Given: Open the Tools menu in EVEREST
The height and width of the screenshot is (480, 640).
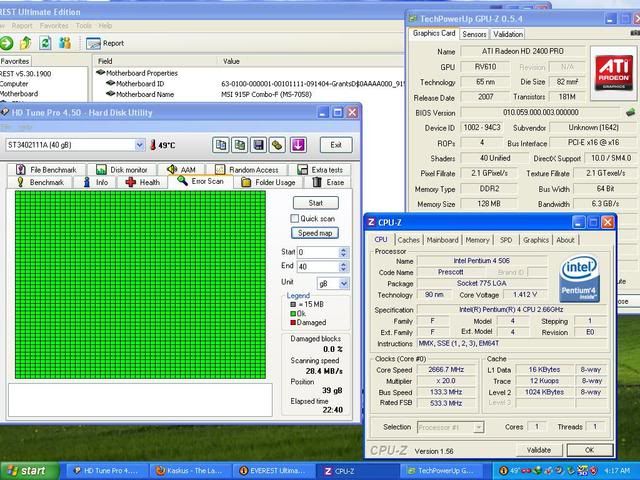Looking at the screenshot, I should pyautogui.click(x=83, y=26).
